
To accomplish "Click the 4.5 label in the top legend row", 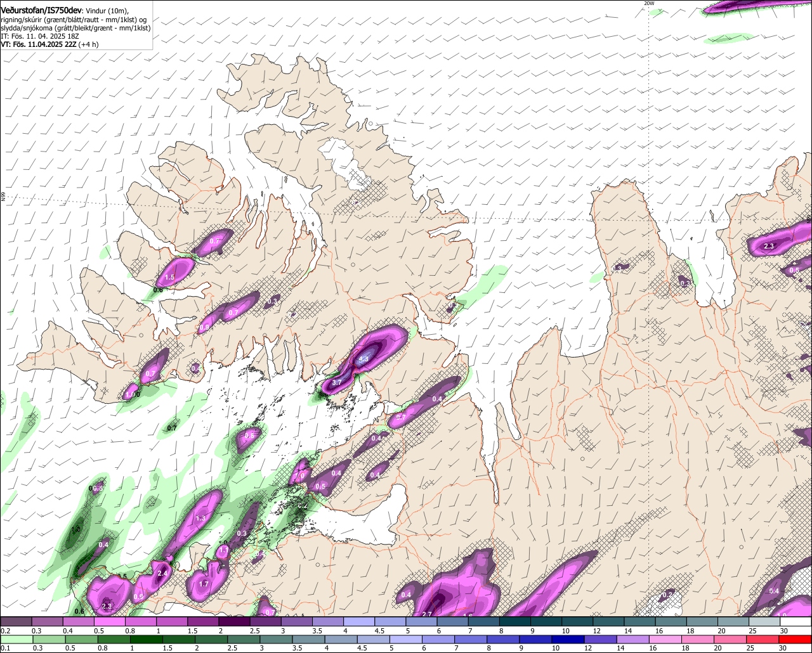I will 380,631.
